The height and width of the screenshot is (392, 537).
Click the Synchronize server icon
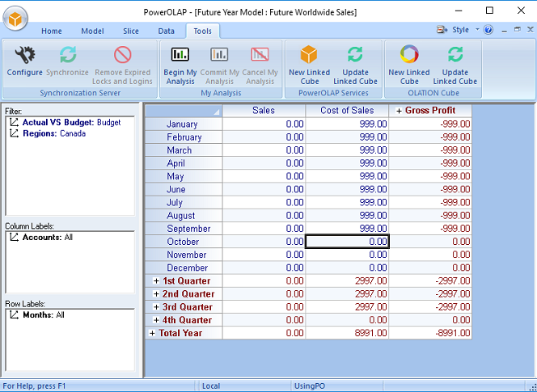(x=67, y=55)
